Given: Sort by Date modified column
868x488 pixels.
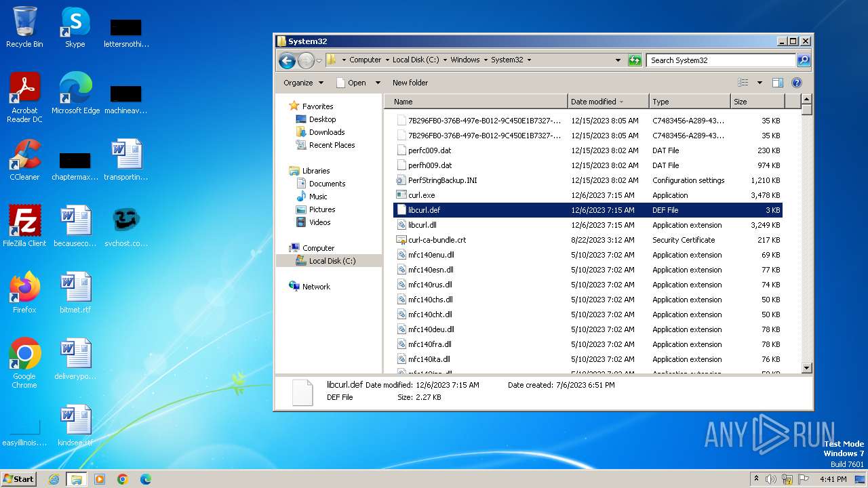Looking at the screenshot, I should (608, 102).
